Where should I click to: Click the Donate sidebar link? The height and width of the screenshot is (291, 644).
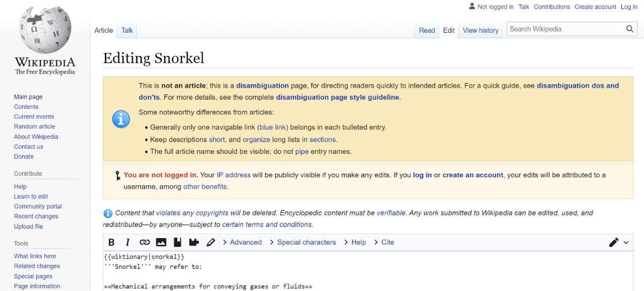point(24,157)
